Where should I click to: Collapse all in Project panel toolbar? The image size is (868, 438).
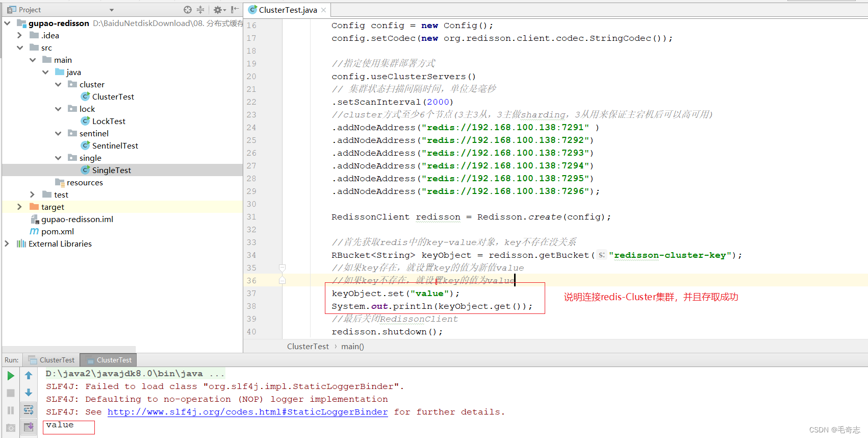200,10
